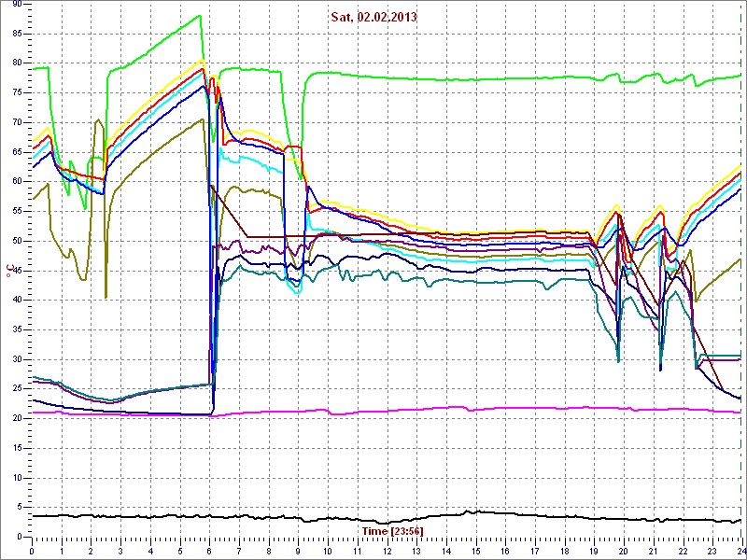Click the 5 label on temperature axis

tap(19, 508)
